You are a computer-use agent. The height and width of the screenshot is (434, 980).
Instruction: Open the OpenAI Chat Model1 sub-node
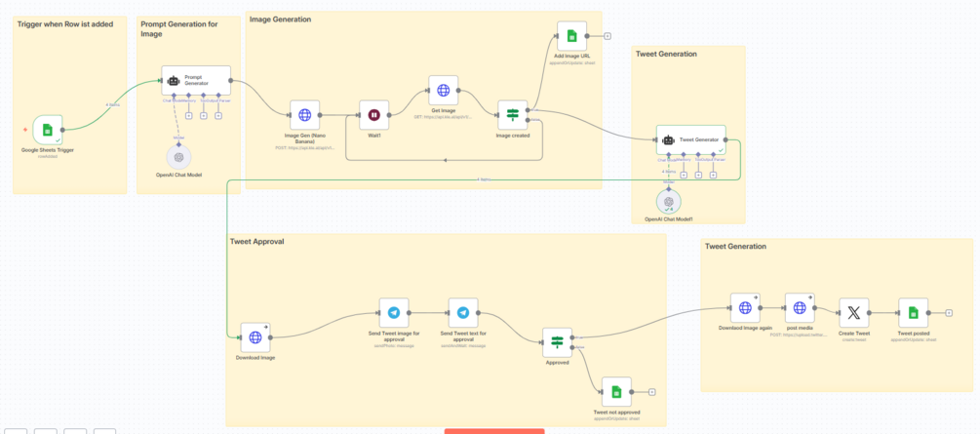click(669, 201)
